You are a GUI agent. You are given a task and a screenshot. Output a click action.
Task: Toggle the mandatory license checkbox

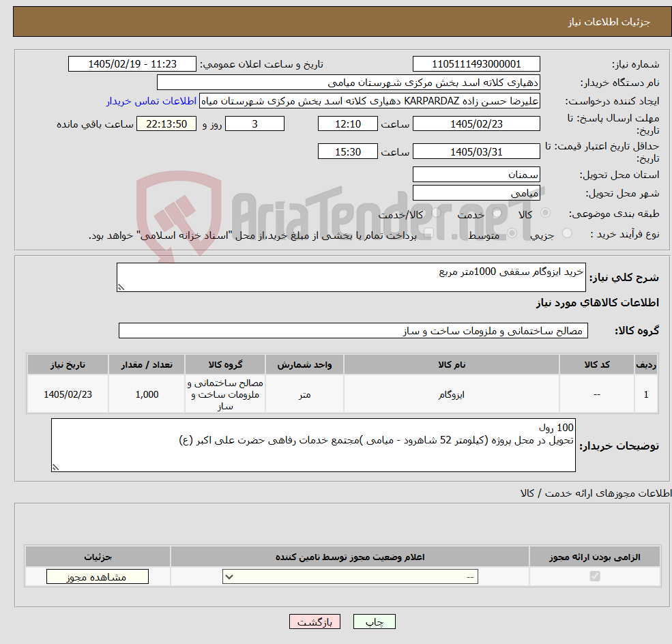pyautogui.click(x=595, y=576)
